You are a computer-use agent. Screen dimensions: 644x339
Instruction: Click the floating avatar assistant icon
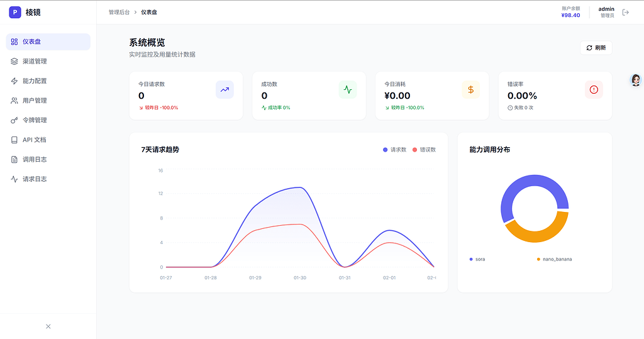pos(636,80)
